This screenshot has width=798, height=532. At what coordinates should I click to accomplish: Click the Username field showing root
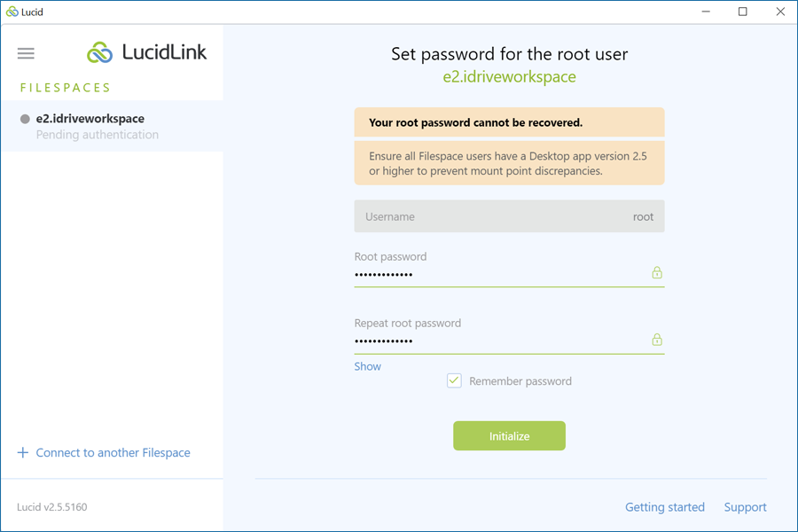pyautogui.click(x=509, y=216)
